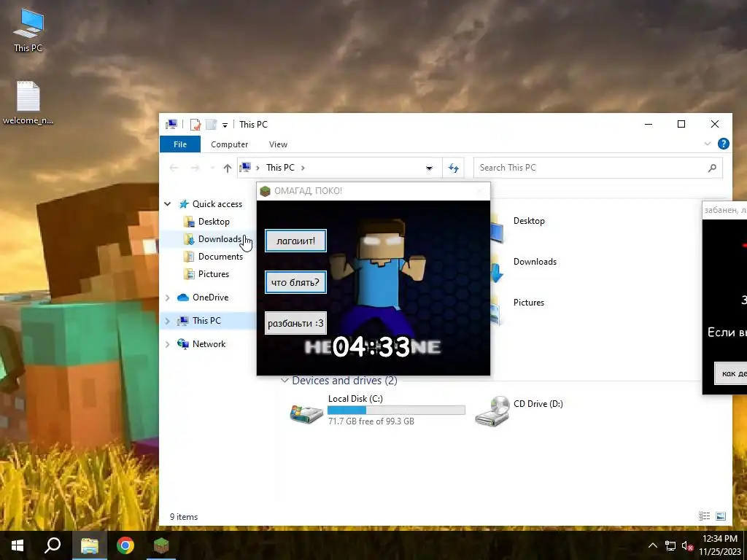The width and height of the screenshot is (747, 560).
Task: Click the 71.7 GB free of 99.3 GB text
Action: 371,421
